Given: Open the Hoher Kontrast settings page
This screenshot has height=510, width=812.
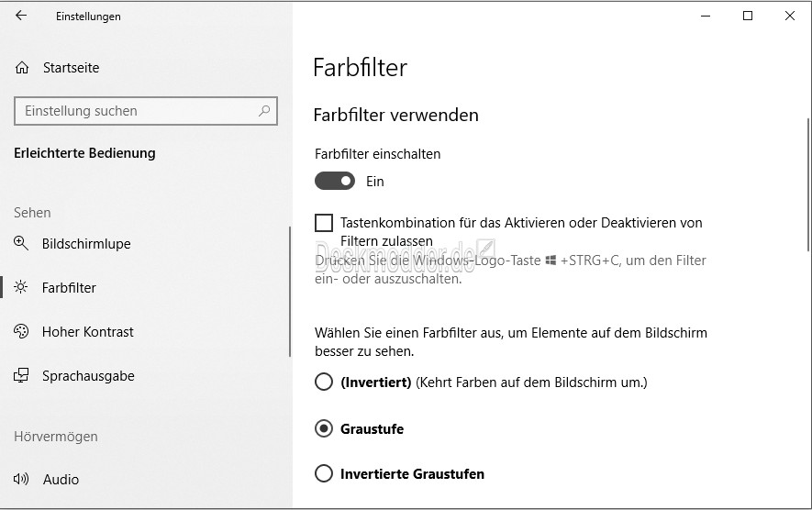Looking at the screenshot, I should [87, 331].
